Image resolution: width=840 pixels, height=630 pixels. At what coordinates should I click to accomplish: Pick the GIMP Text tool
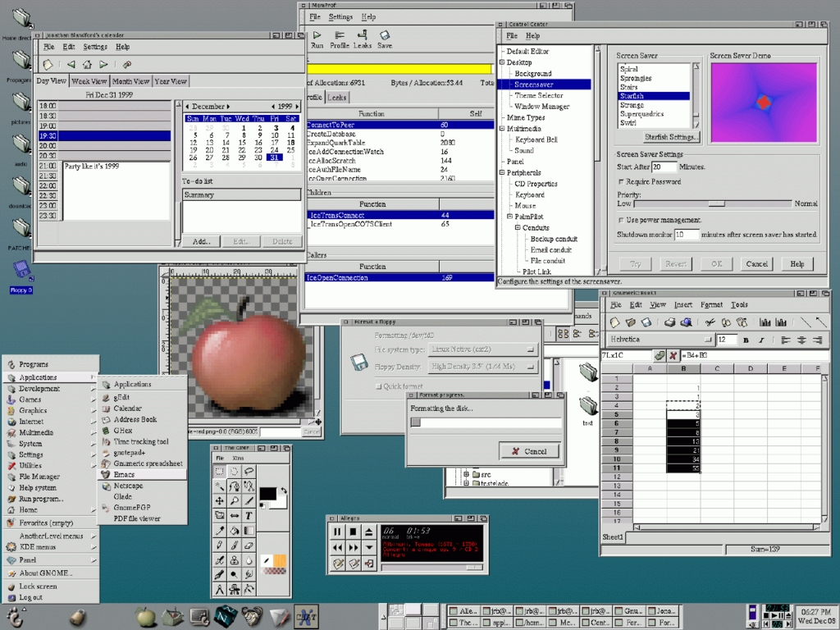249,516
